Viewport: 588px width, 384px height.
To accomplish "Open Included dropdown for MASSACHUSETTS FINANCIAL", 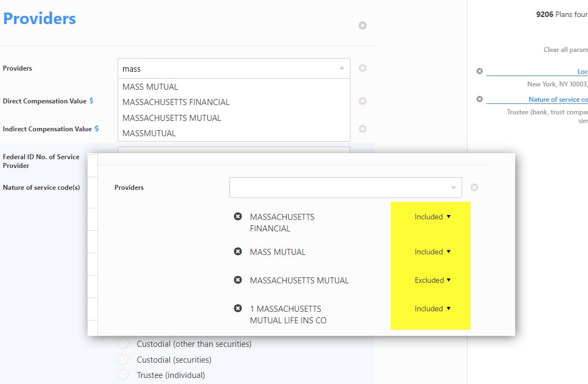I will tap(432, 217).
